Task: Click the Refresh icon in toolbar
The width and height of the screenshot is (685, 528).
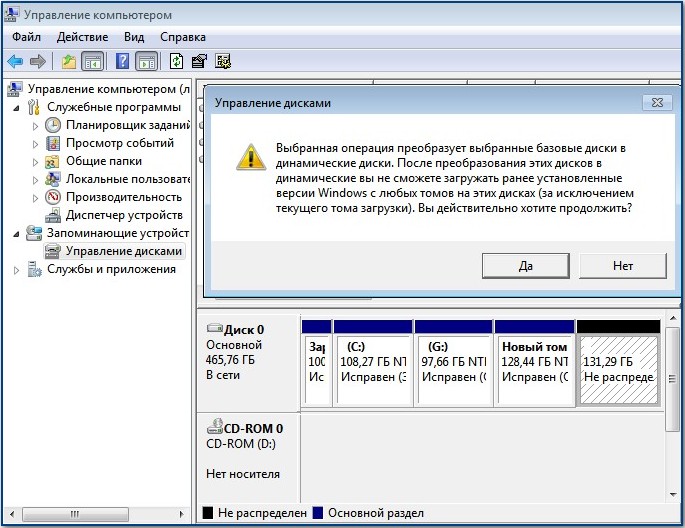Action: [176, 61]
